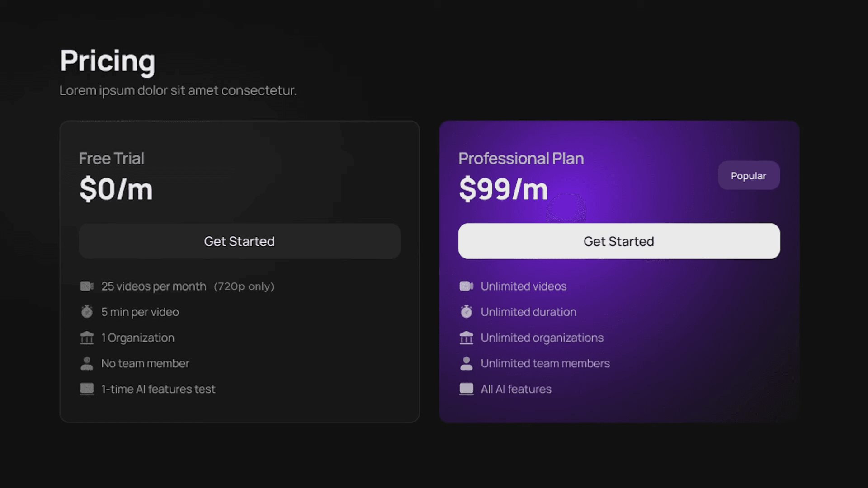The image size is (868, 488).
Task: Click the video camera icon beside Unlimited videos
Action: [466, 286]
